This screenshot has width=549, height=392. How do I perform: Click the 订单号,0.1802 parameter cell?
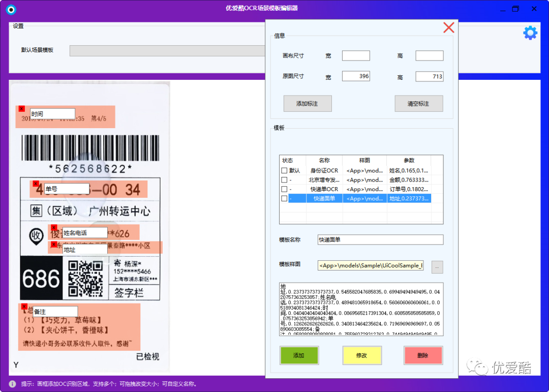point(409,189)
